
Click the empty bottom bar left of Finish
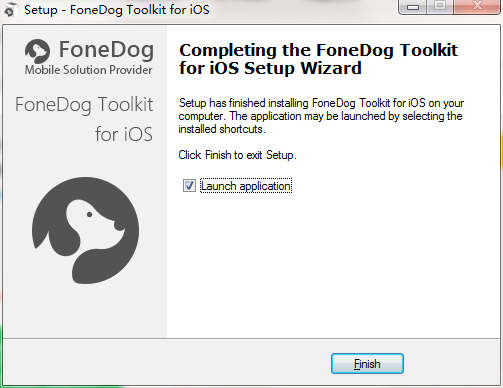click(x=167, y=363)
